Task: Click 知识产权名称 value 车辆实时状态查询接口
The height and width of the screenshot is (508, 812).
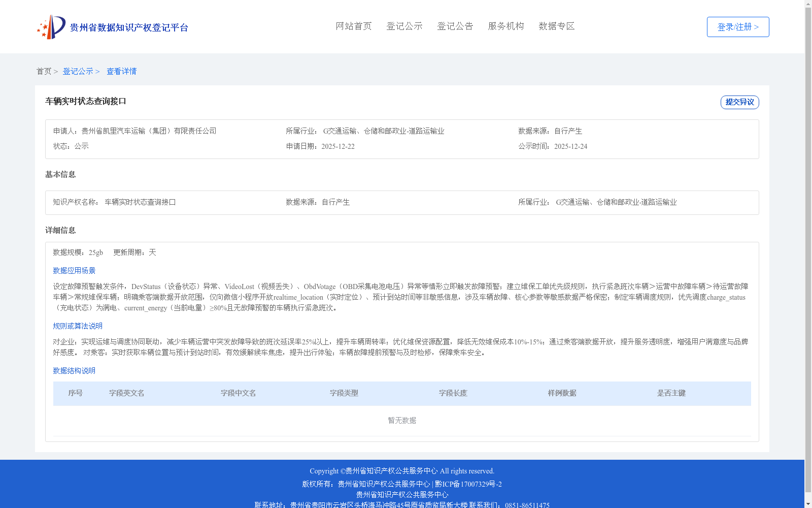Action: pos(140,202)
